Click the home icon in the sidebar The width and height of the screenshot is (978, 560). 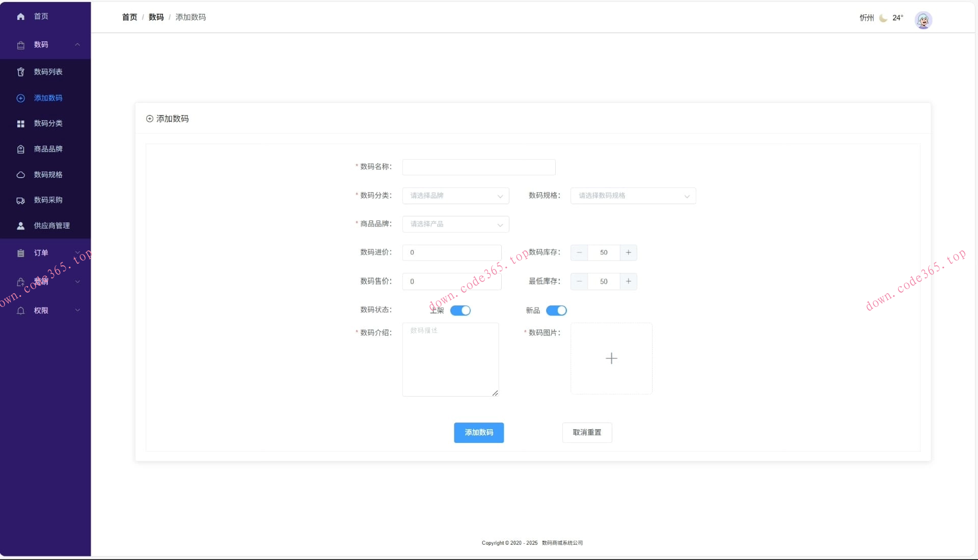[x=20, y=17]
